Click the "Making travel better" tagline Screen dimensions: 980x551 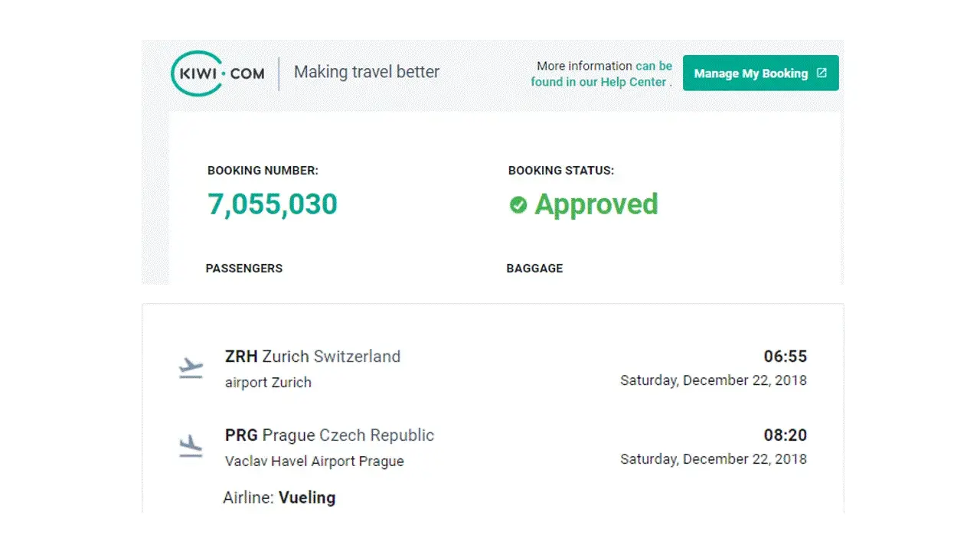click(x=367, y=72)
